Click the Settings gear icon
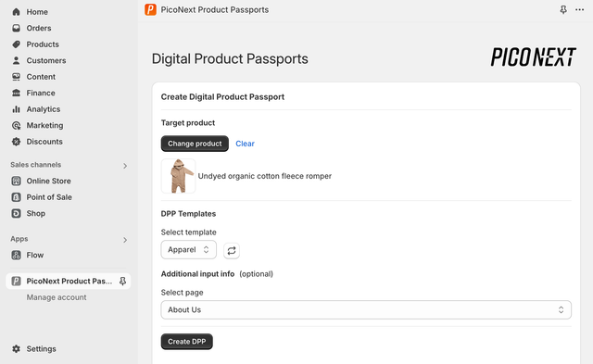The image size is (593, 364). [16, 349]
